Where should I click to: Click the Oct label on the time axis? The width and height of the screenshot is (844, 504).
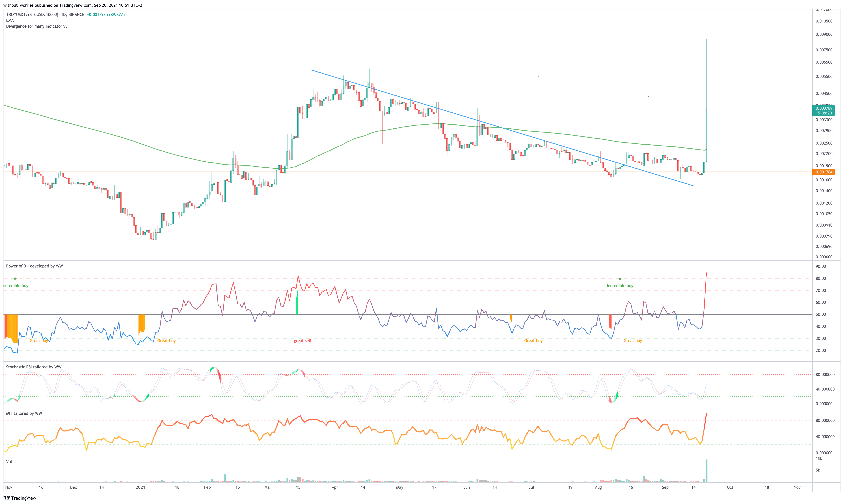pos(730,487)
